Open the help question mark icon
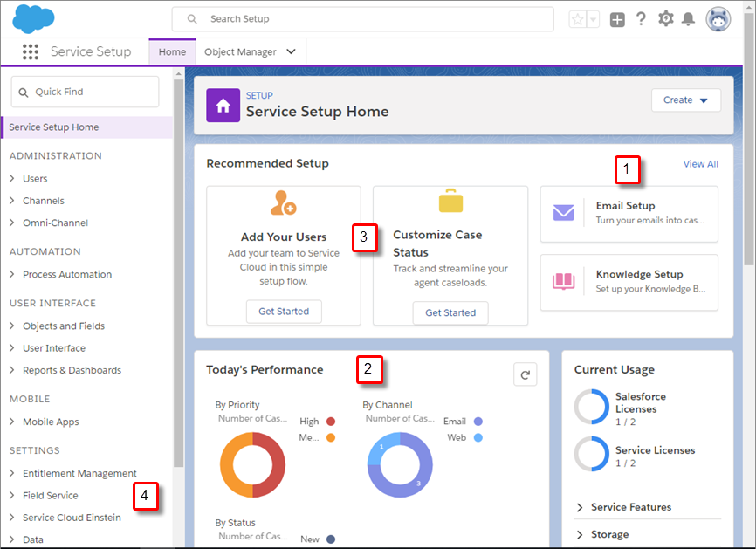 pos(641,19)
